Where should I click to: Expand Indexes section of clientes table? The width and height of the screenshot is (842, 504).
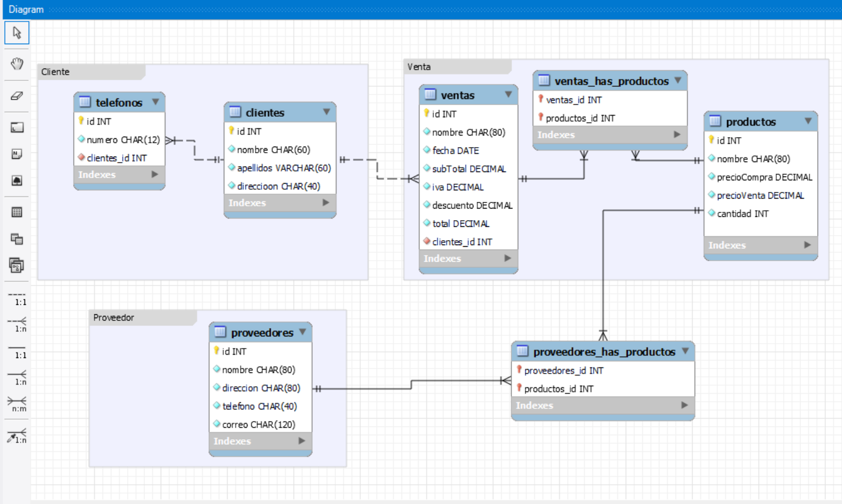[x=326, y=202]
